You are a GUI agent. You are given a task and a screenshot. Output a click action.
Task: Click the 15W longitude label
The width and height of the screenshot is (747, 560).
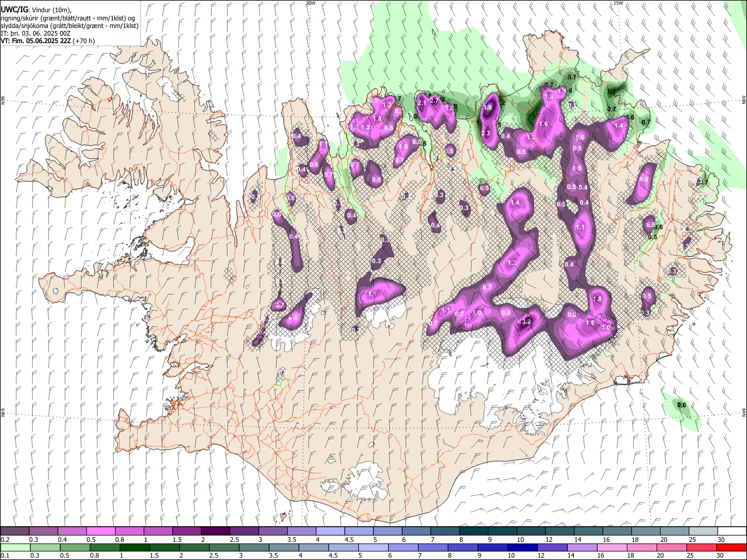coord(618,3)
